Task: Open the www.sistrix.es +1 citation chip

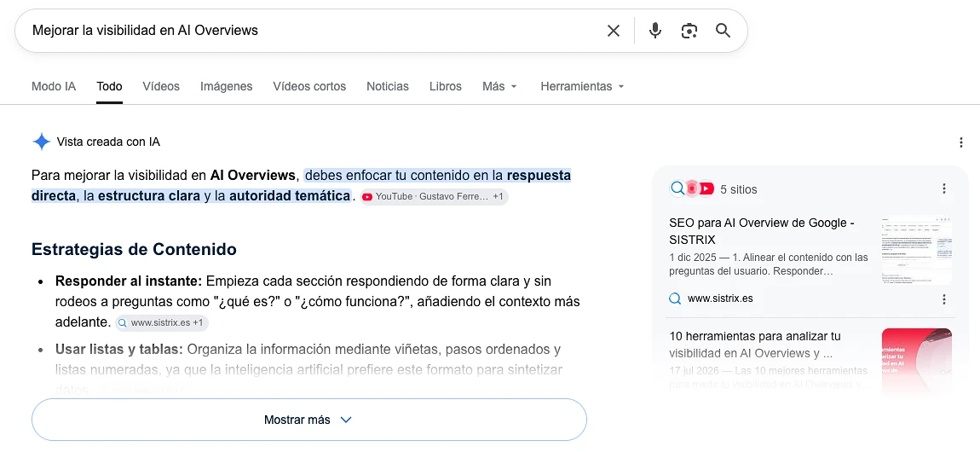Action: coord(161,323)
